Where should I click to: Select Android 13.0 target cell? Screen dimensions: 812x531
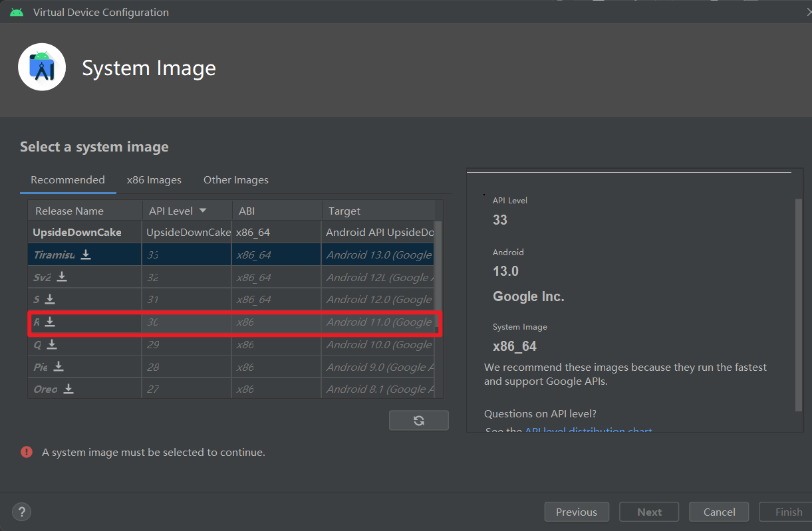tap(378, 255)
